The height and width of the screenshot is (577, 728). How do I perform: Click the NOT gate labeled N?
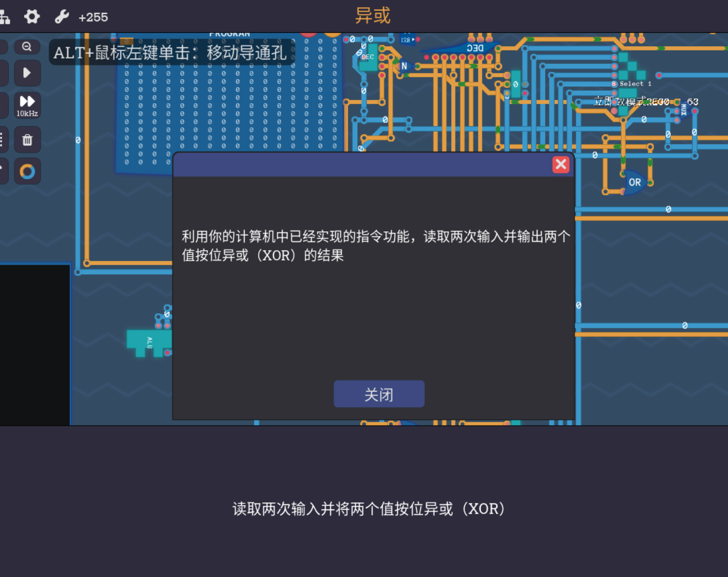(x=405, y=66)
